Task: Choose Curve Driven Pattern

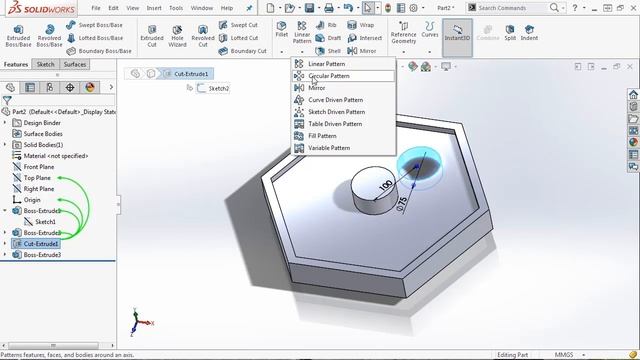Action: [343, 100]
